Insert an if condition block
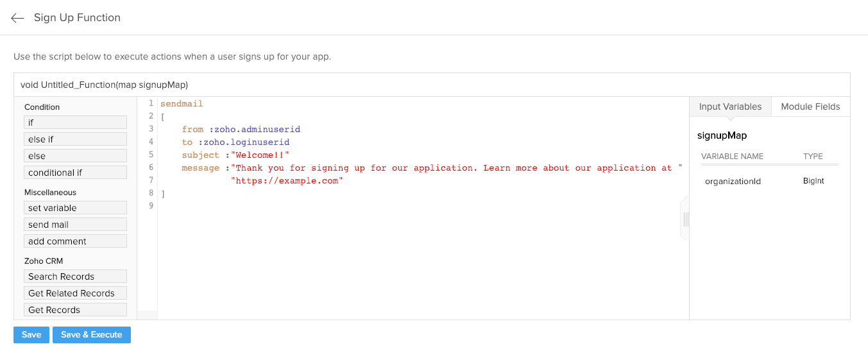868x358 pixels. (76, 123)
